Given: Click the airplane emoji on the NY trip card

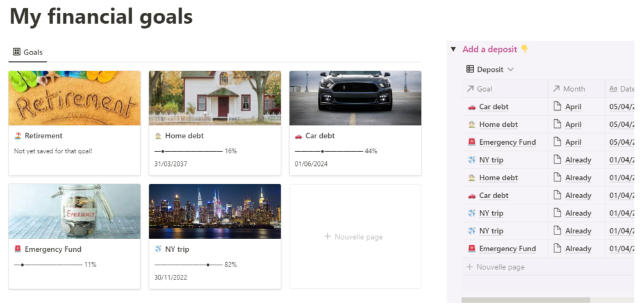Looking at the screenshot, I should 158,249.
